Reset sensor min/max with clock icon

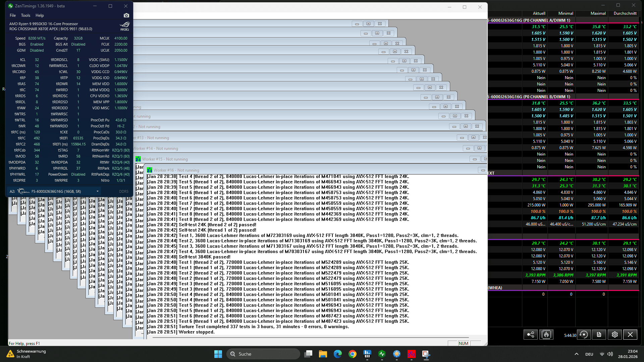click(584, 335)
